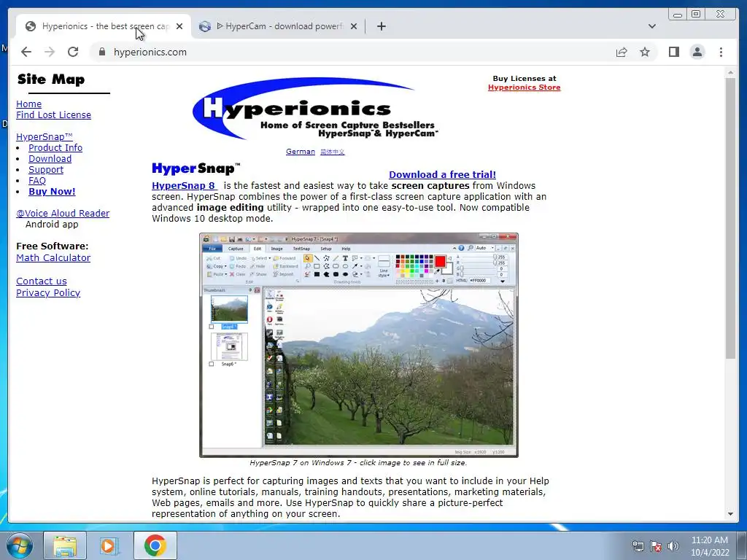This screenshot has width=747, height=560.
Task: Go back to the previous page
Action: [26, 52]
